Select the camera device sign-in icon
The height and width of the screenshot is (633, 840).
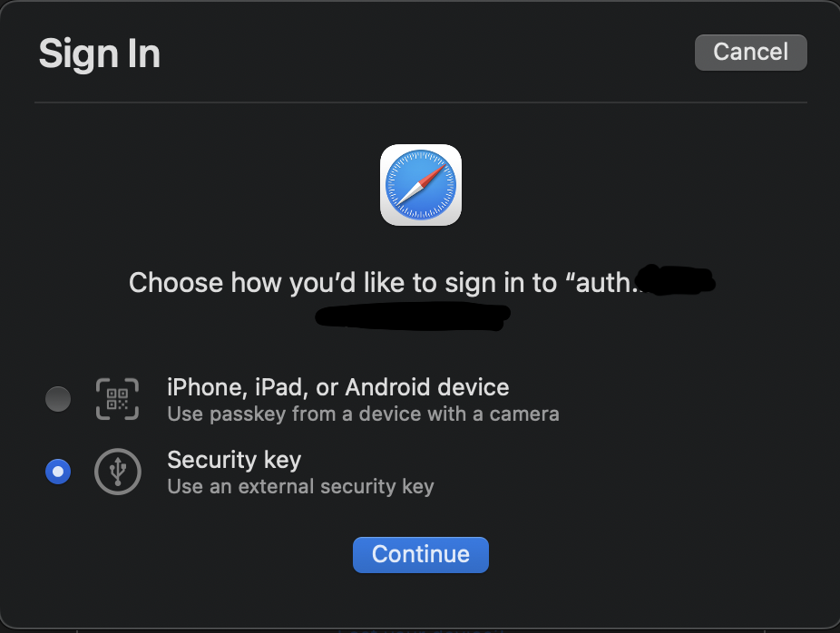(x=117, y=398)
